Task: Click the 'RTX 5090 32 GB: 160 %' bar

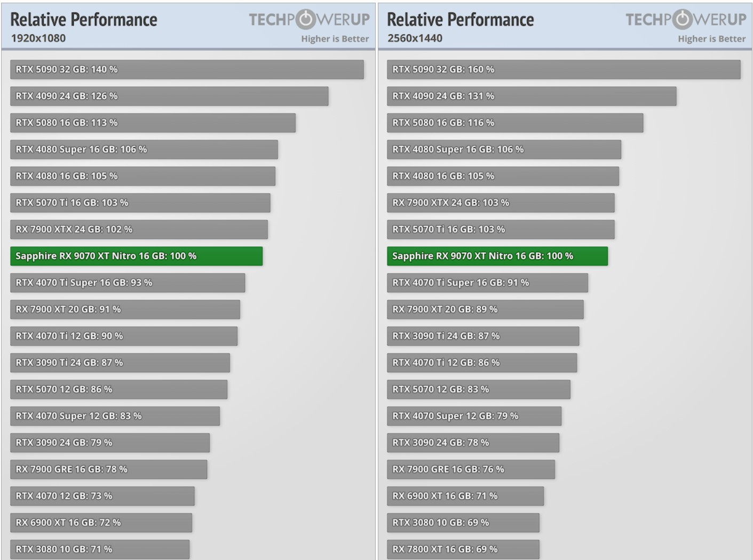Action: click(x=564, y=69)
